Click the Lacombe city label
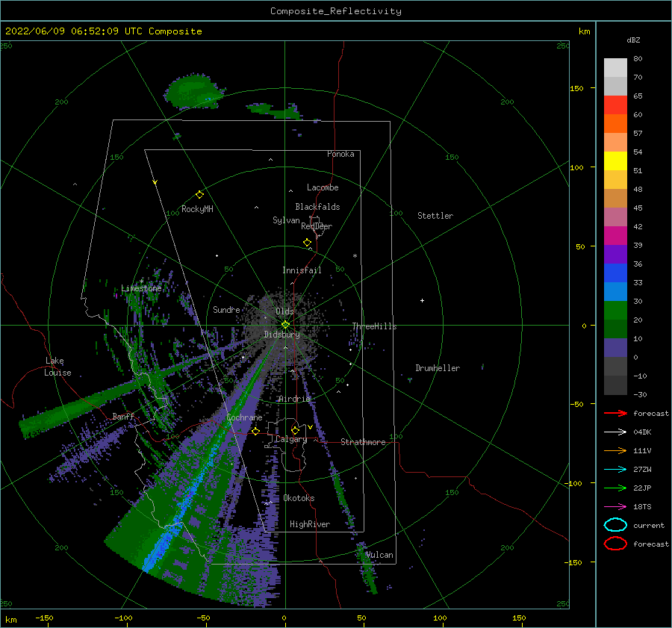The height and width of the screenshot is (628, 672). tap(323, 187)
